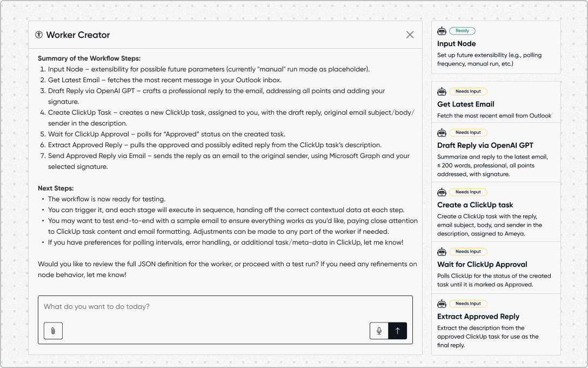The width and height of the screenshot is (588, 368).
Task: Click Needs Input badge on Extract Approved Reply
Action: click(468, 303)
